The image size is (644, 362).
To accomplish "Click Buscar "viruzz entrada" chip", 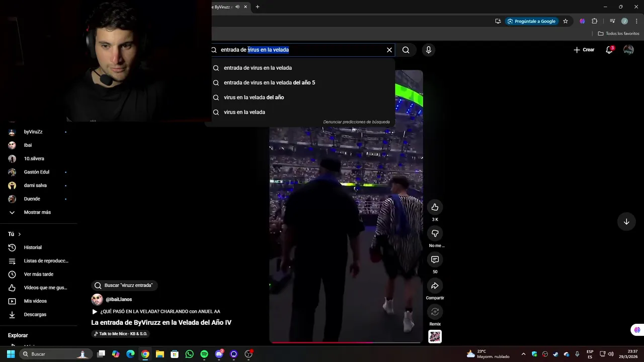I will coord(124,285).
